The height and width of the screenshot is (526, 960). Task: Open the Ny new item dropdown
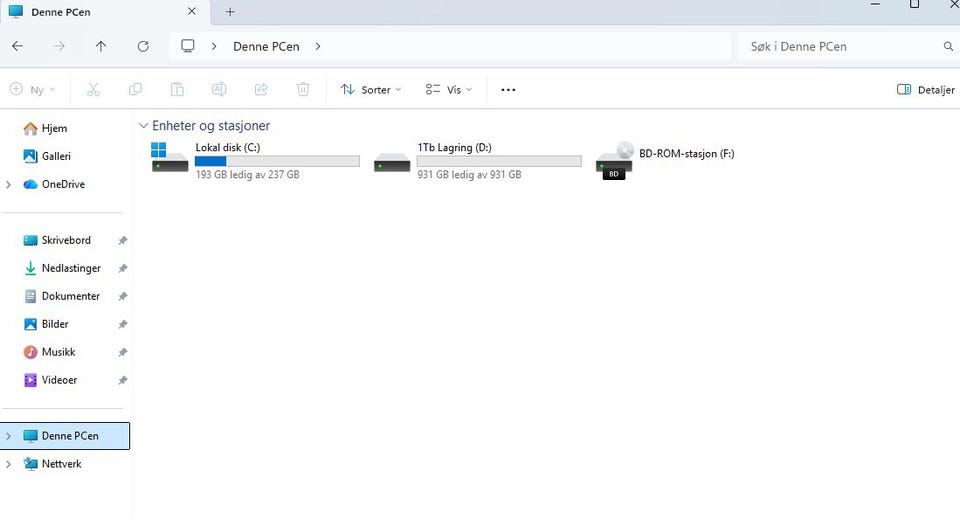(x=32, y=89)
